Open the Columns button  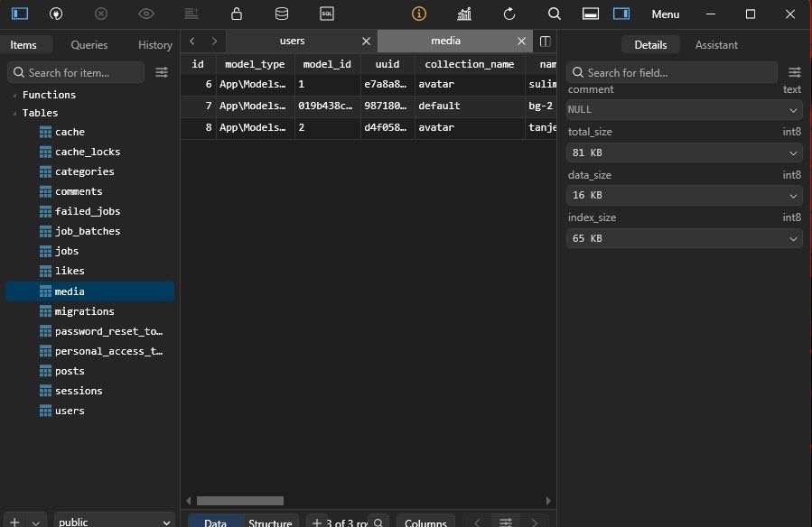[425, 522]
